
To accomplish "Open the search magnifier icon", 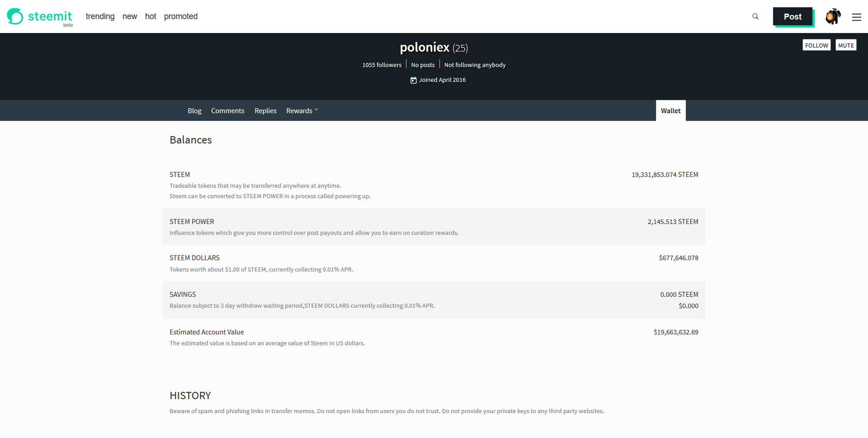I will point(755,17).
